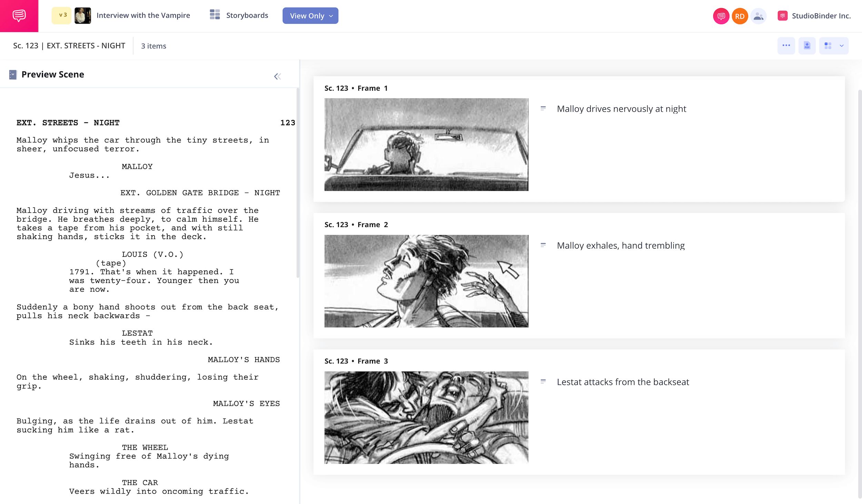Open the Storyboards tab

point(247,16)
